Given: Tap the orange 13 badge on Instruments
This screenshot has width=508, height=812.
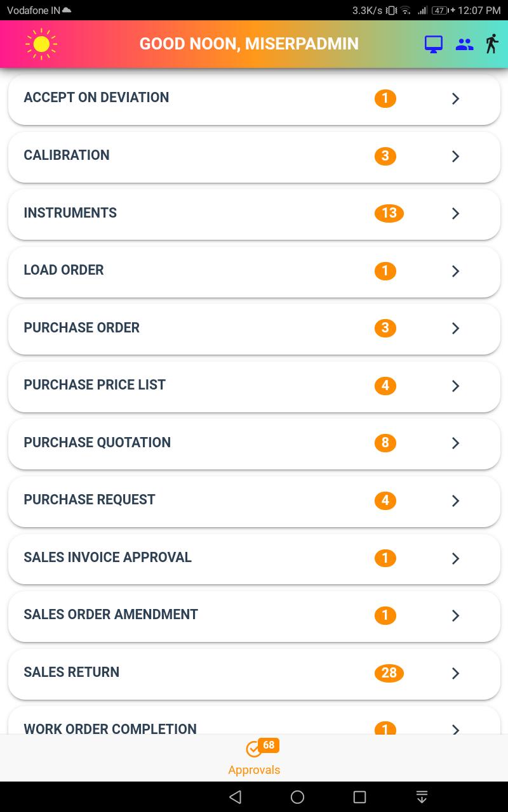Looking at the screenshot, I should pos(389,213).
